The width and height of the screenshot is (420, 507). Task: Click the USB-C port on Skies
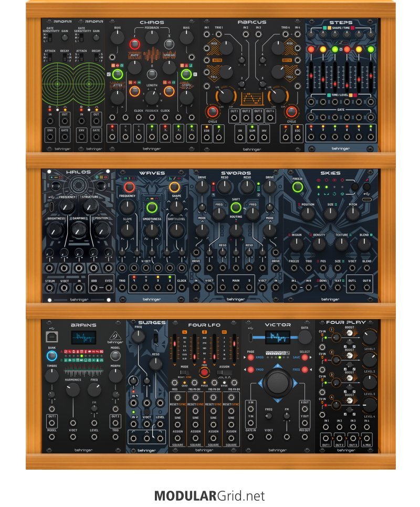[x=366, y=199]
